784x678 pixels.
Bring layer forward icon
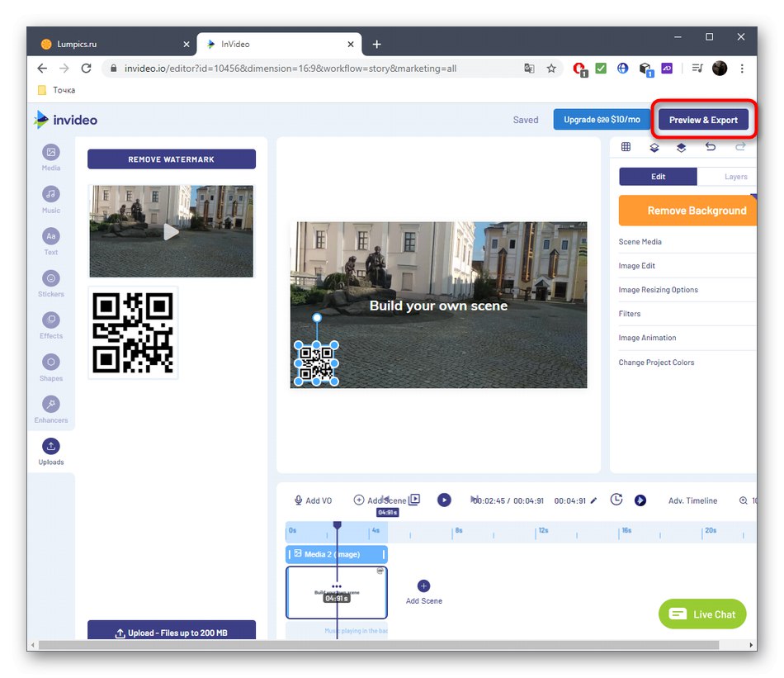(x=681, y=147)
